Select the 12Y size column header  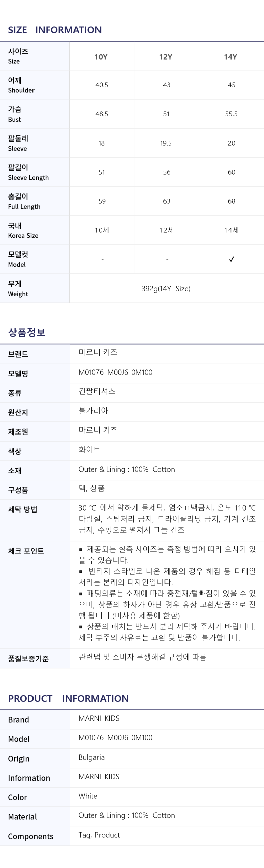[x=166, y=57]
